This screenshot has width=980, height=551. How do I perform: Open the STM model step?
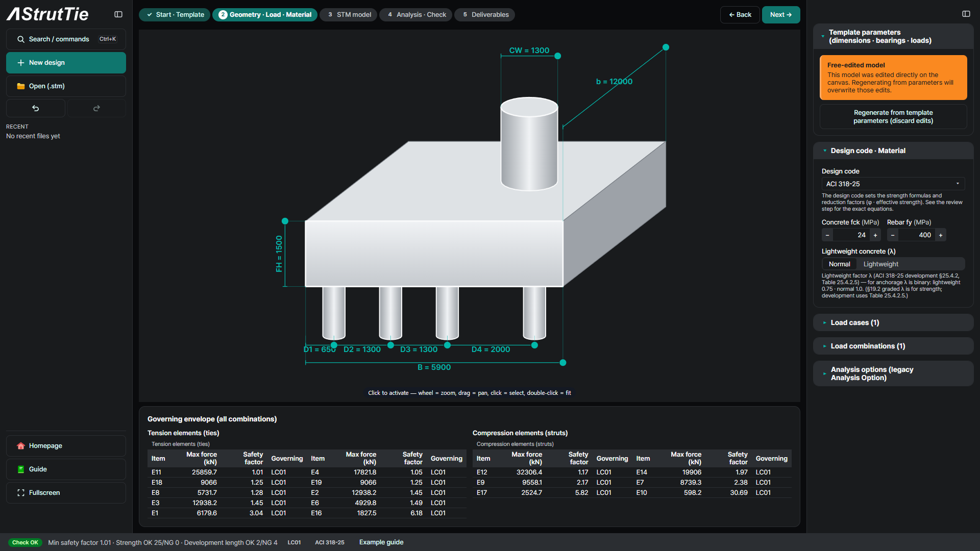coord(349,15)
